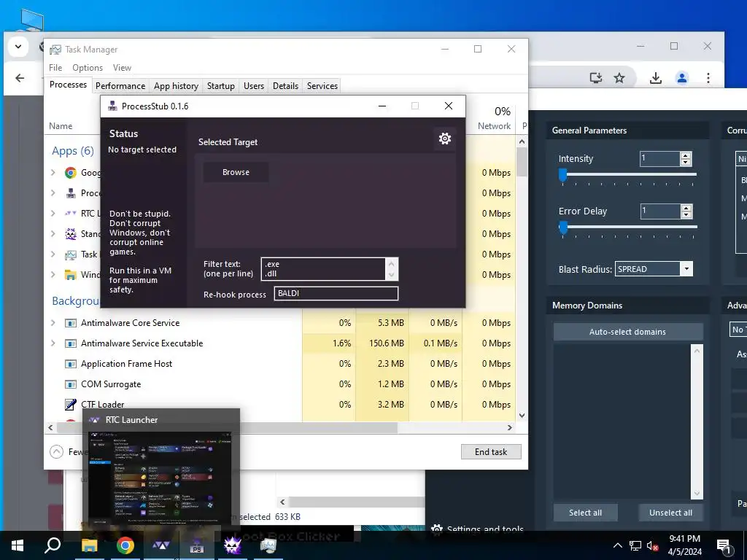The image size is (747, 560).
Task: Click the Re-hook process field with BALDI
Action: click(336, 293)
